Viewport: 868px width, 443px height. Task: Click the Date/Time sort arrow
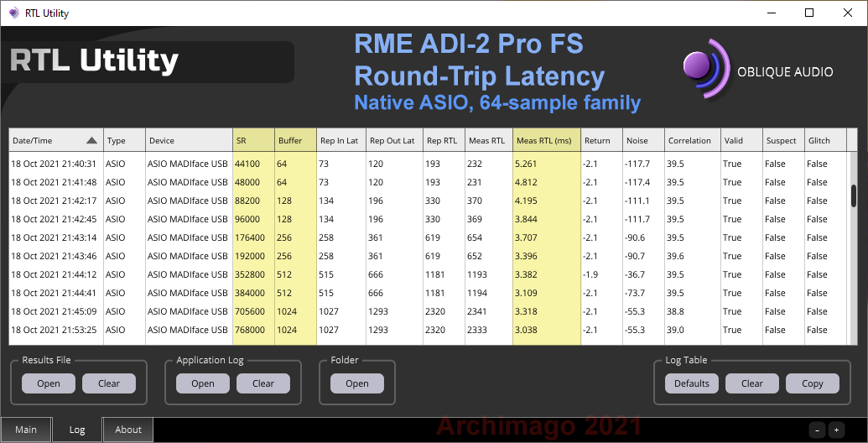click(92, 141)
